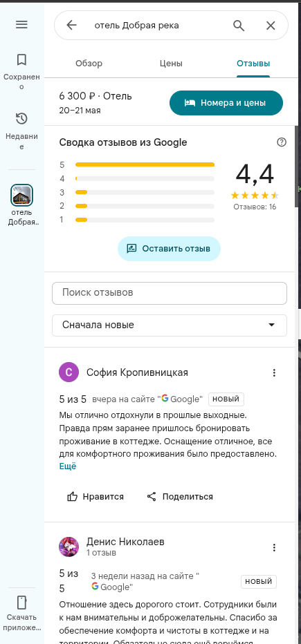
Task: Open options menu for Денис Николаев review
Action: pyautogui.click(x=274, y=547)
